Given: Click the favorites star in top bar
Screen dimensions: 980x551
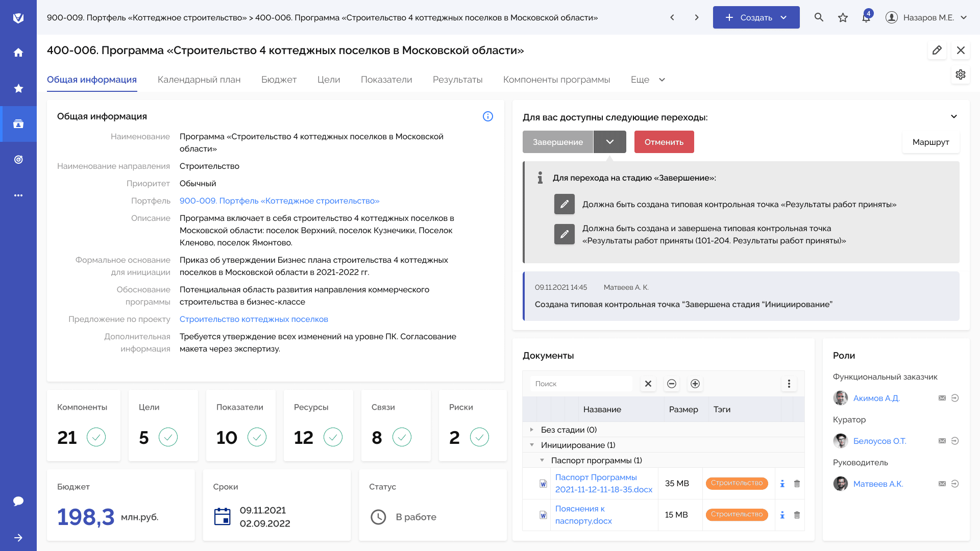Looking at the screenshot, I should (843, 18).
